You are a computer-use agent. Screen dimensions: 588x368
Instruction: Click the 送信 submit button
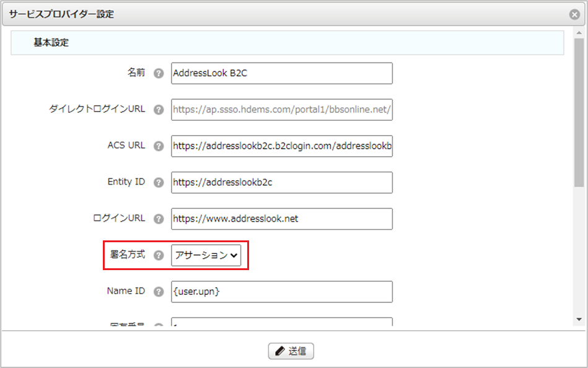coord(291,351)
